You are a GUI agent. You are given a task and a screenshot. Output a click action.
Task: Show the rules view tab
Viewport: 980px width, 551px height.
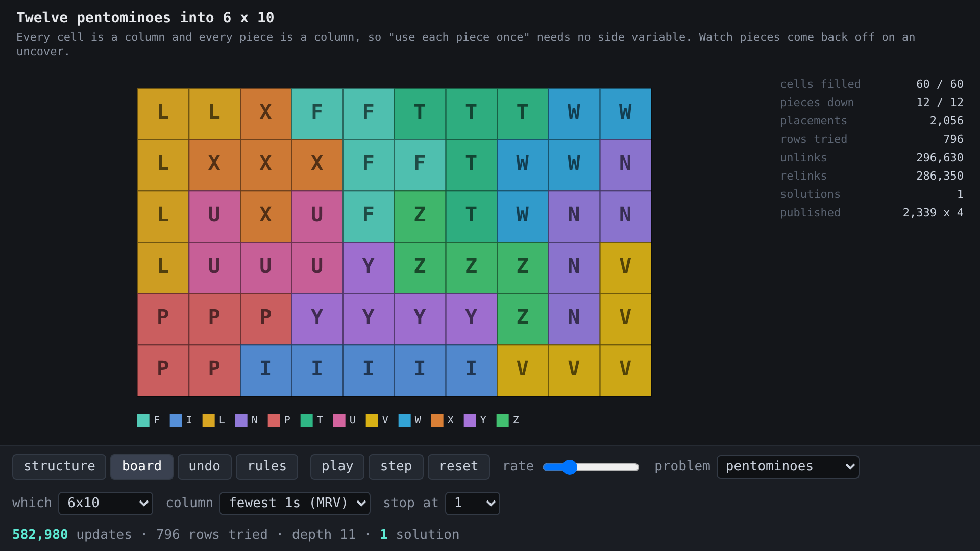click(x=267, y=466)
